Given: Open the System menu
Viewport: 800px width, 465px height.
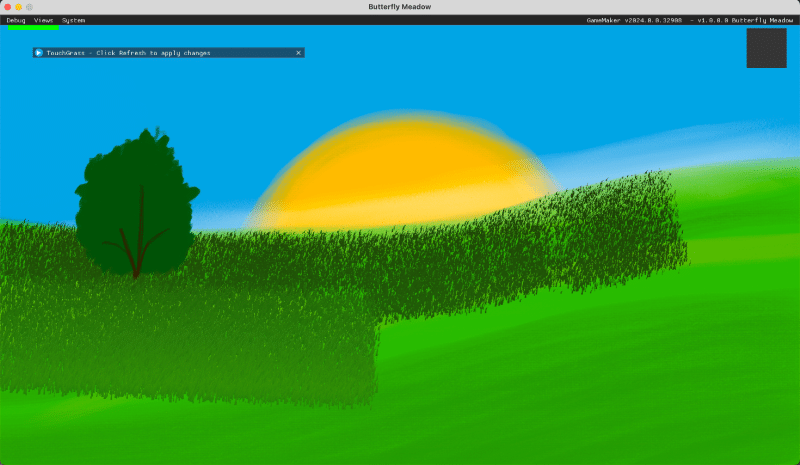Looking at the screenshot, I should pyautogui.click(x=73, y=20).
